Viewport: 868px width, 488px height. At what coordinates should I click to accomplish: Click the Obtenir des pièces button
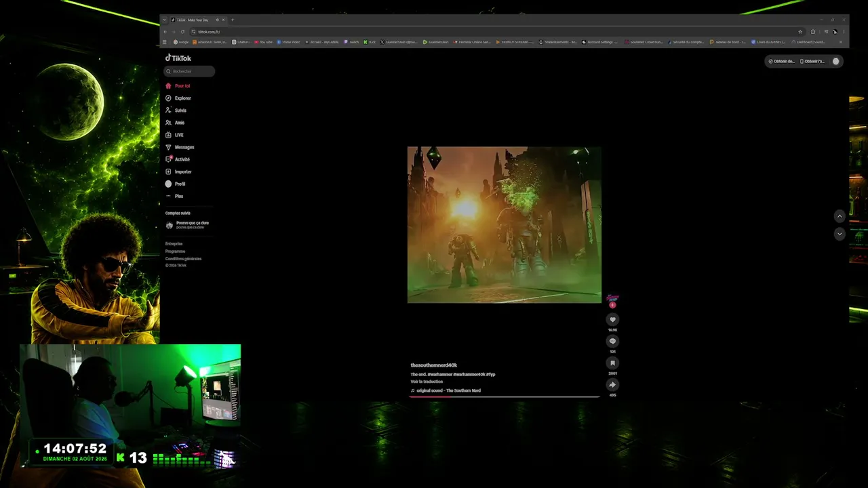coord(781,61)
